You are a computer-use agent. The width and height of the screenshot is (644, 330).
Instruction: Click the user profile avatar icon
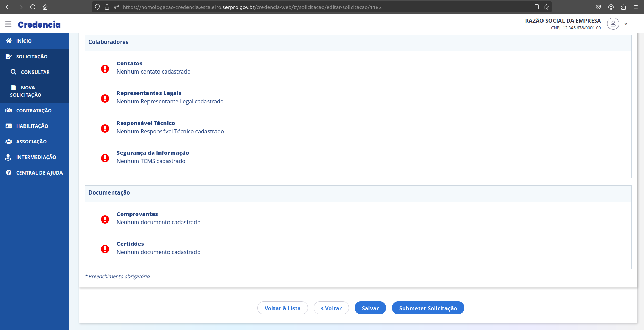(x=613, y=24)
